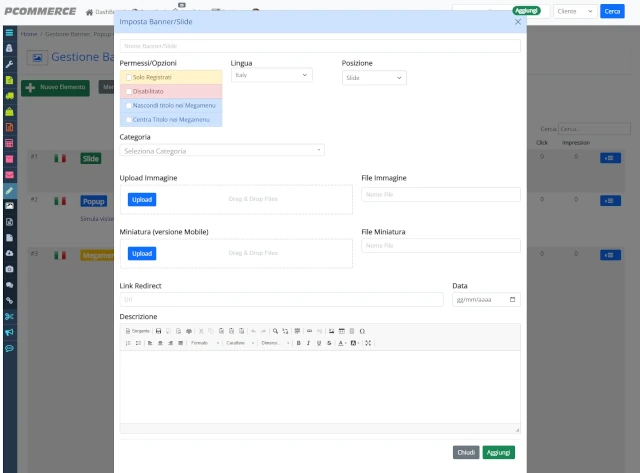Open the Cliente dropdown in top bar
The height and width of the screenshot is (473, 640).
pos(575,11)
